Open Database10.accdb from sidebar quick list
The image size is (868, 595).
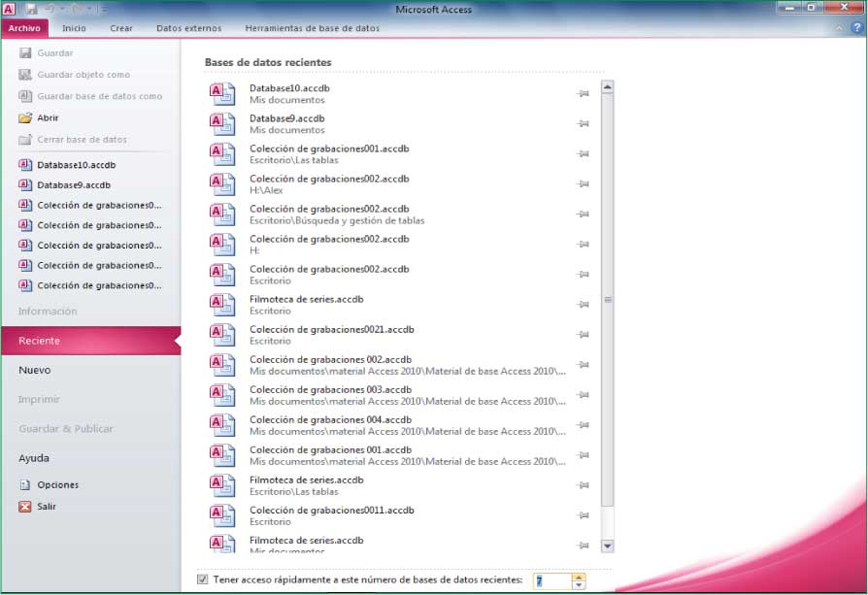(x=77, y=165)
